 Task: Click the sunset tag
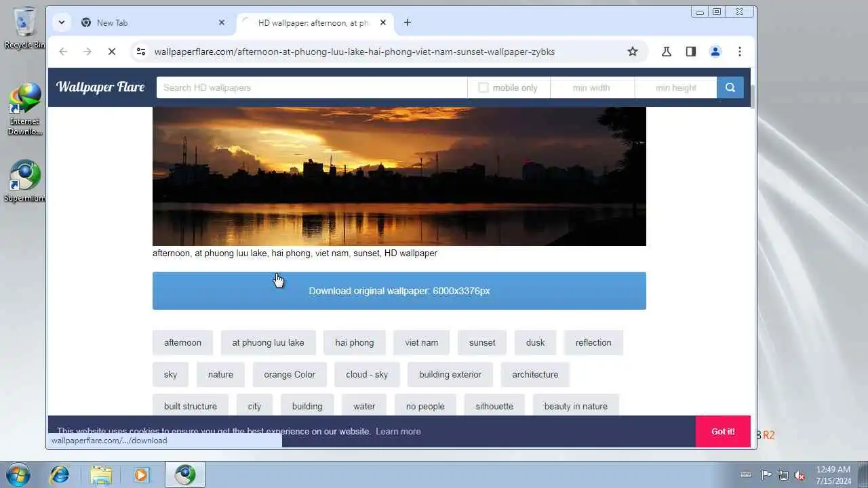[482, 342]
